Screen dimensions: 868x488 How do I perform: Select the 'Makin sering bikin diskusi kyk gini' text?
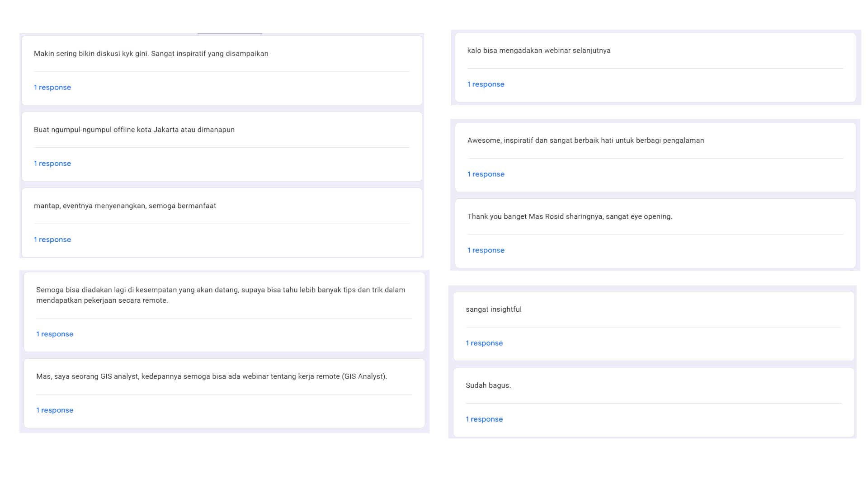(151, 54)
